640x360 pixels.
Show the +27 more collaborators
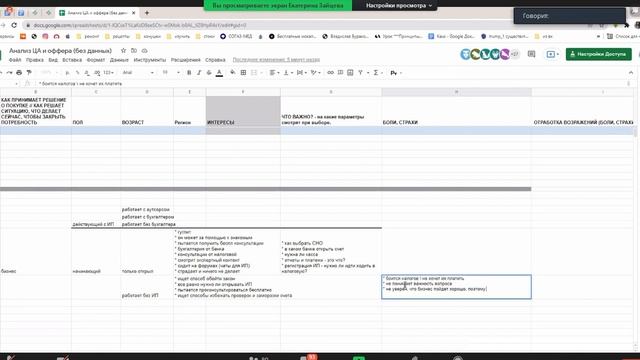click(x=515, y=54)
